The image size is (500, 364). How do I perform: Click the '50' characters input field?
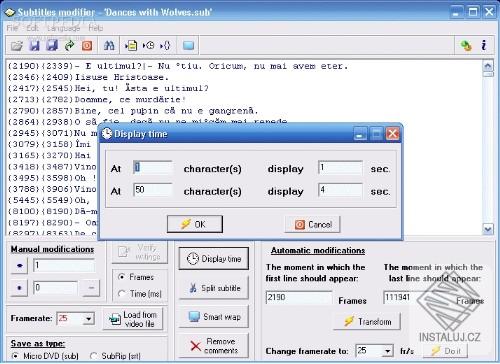coord(153,190)
